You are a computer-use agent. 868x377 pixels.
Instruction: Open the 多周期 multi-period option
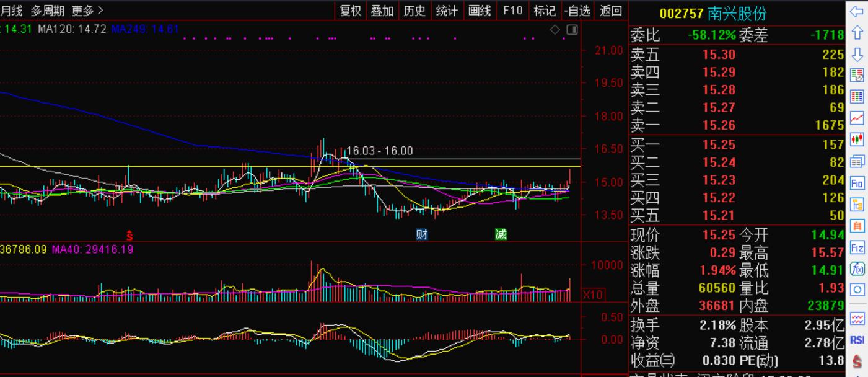pos(48,11)
